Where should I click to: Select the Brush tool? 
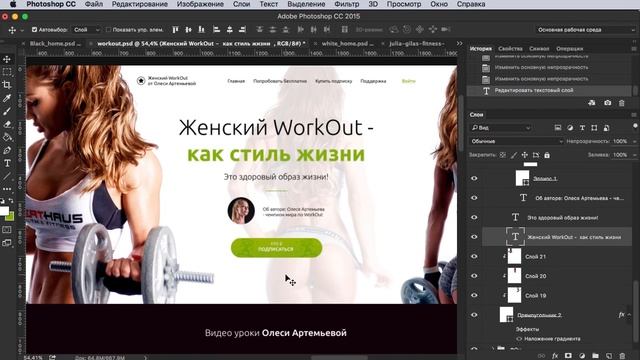pos(7,111)
